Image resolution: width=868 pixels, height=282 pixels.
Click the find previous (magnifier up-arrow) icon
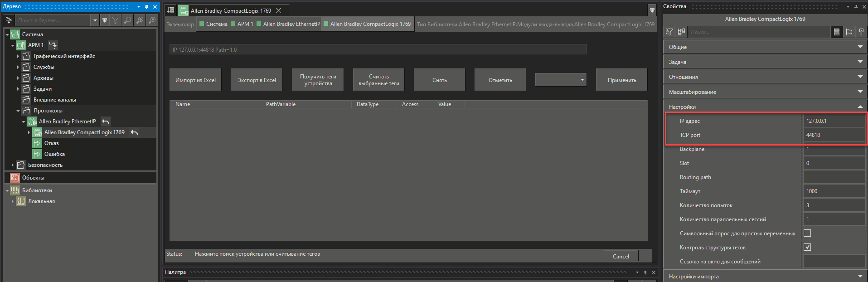(x=140, y=20)
